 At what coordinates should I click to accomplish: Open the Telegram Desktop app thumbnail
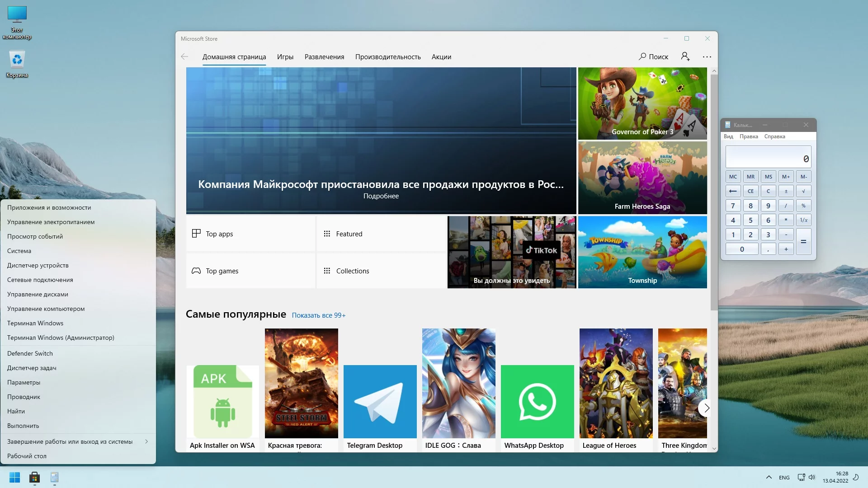pyautogui.click(x=380, y=401)
